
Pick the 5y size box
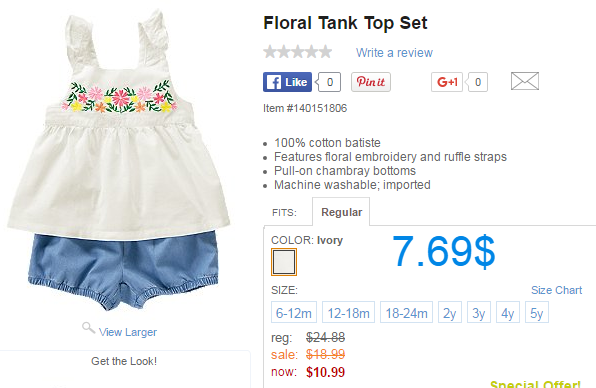(537, 312)
